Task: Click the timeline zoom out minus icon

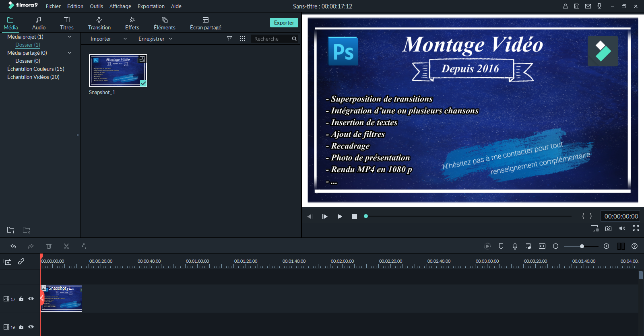Action: [x=556, y=246]
